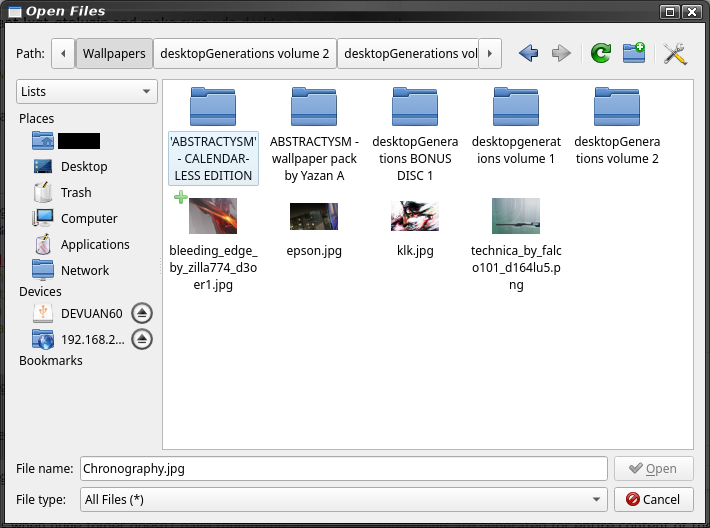Click the Bookmarks heading in the side pane
Viewport: 710px width, 528px height.
point(51,360)
